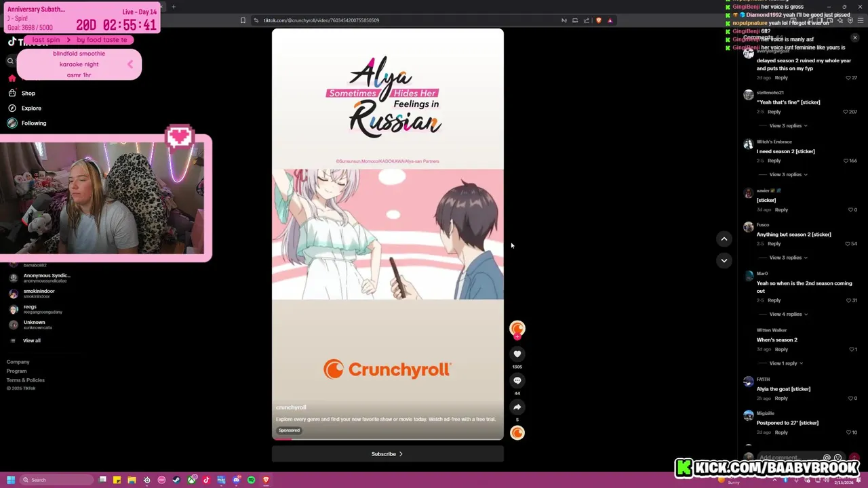This screenshot has height=488, width=868.
Task: Open File Explorer from the taskbar
Action: [132, 480]
